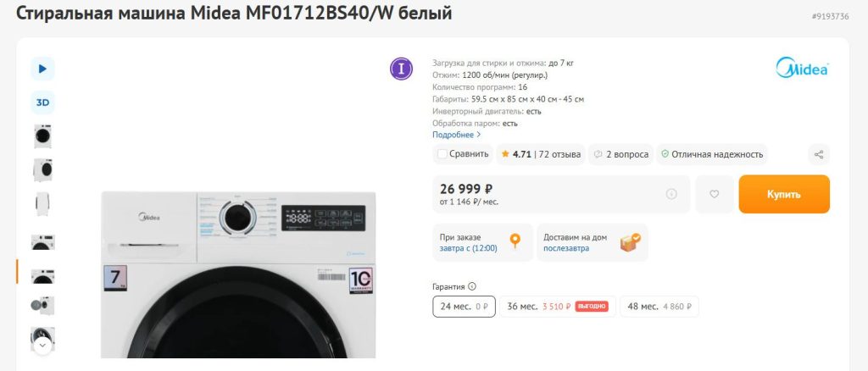This screenshot has height=371, width=868.
Task: Click the warranty info icon
Action: point(472,286)
